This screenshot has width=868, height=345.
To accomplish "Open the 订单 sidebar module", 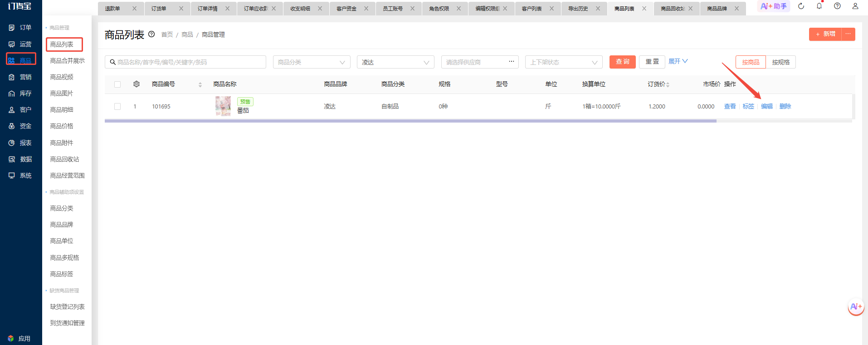I will (20, 28).
